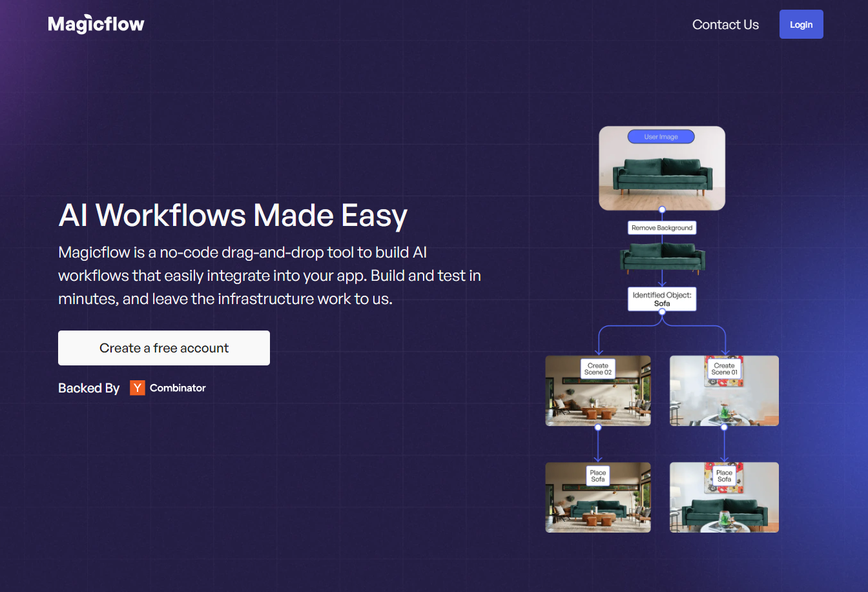This screenshot has height=592, width=868.
Task: Click the Magicflow description paragraph
Action: pyautogui.click(x=270, y=276)
